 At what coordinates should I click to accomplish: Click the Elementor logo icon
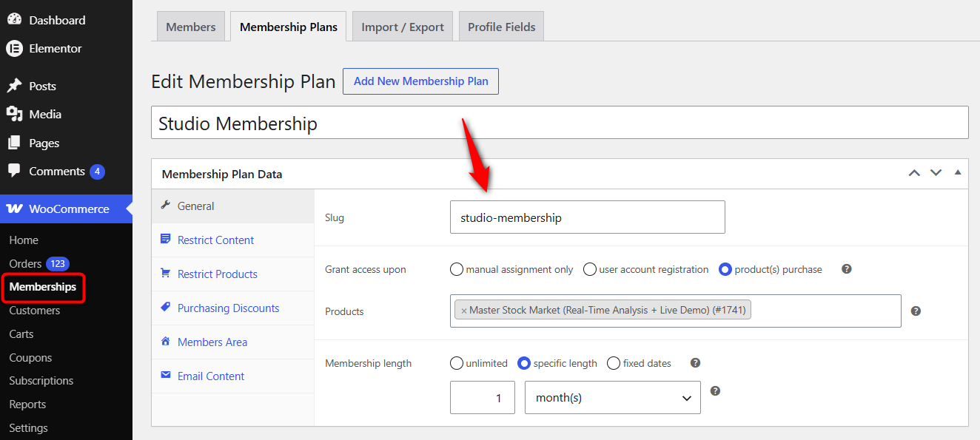pyautogui.click(x=14, y=48)
